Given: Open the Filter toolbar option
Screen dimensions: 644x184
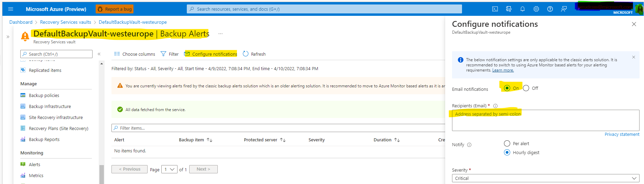Looking at the screenshot, I should pos(170,54).
